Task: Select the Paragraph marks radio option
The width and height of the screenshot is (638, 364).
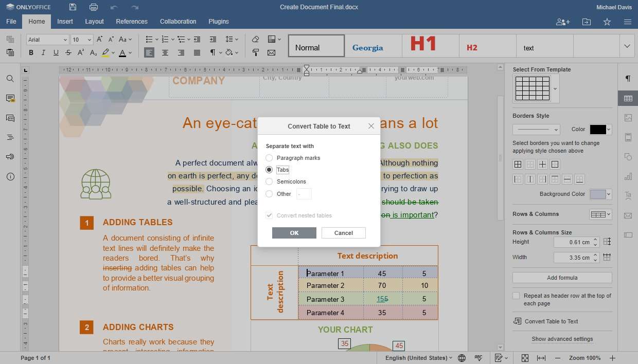Action: pyautogui.click(x=269, y=158)
